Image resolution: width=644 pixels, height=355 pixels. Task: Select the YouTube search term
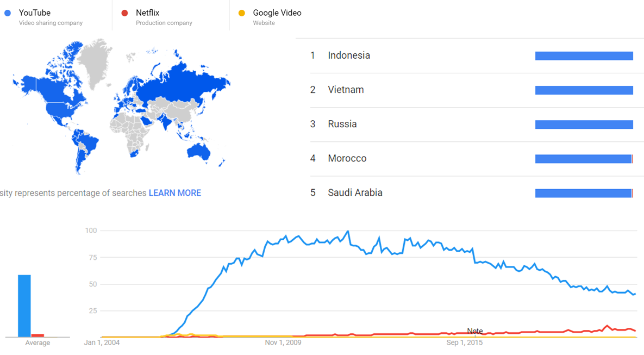[35, 13]
